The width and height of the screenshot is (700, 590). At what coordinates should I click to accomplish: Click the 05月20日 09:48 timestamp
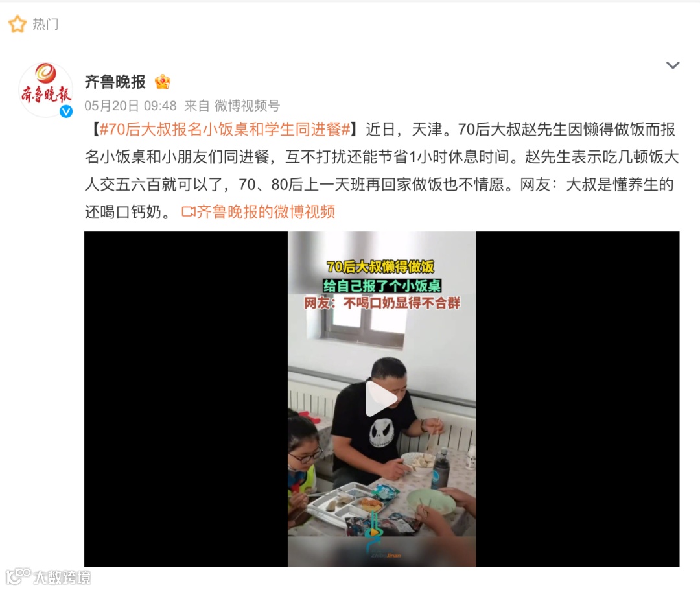(130, 106)
